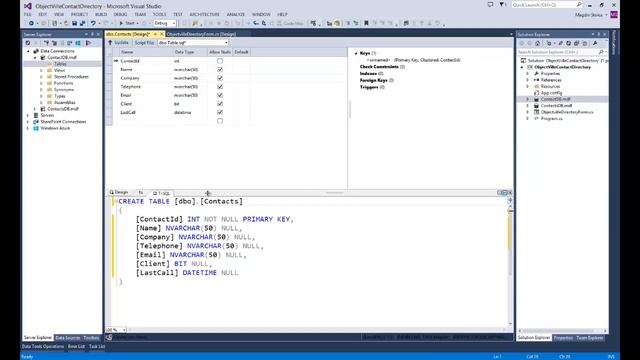Image resolution: width=640 pixels, height=360 pixels.
Task: Close the dbo.Contacts design tab
Action: coord(162,34)
